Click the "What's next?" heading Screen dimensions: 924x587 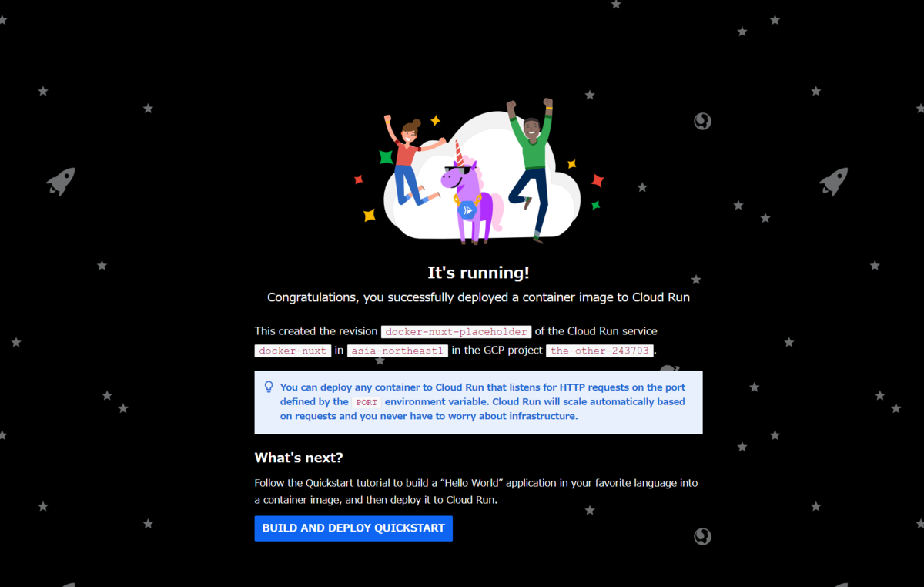pyautogui.click(x=299, y=458)
